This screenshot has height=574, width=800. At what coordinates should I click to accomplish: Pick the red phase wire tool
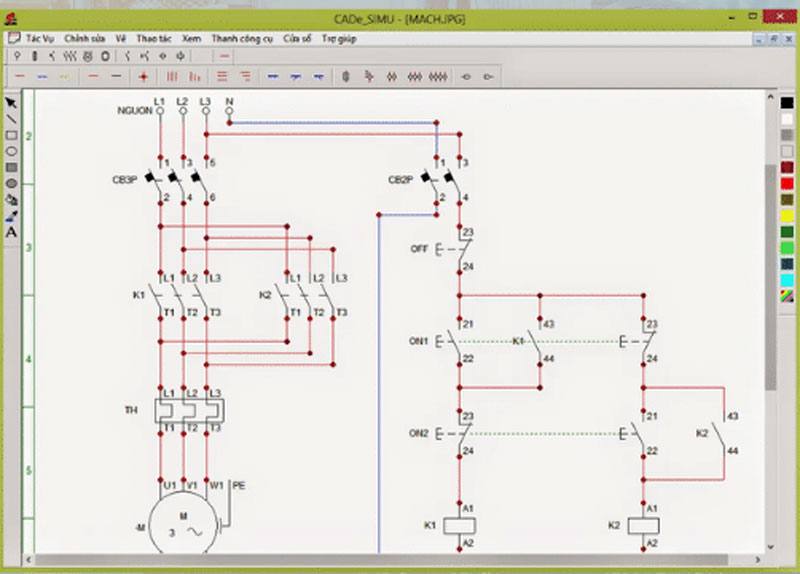click(x=20, y=77)
